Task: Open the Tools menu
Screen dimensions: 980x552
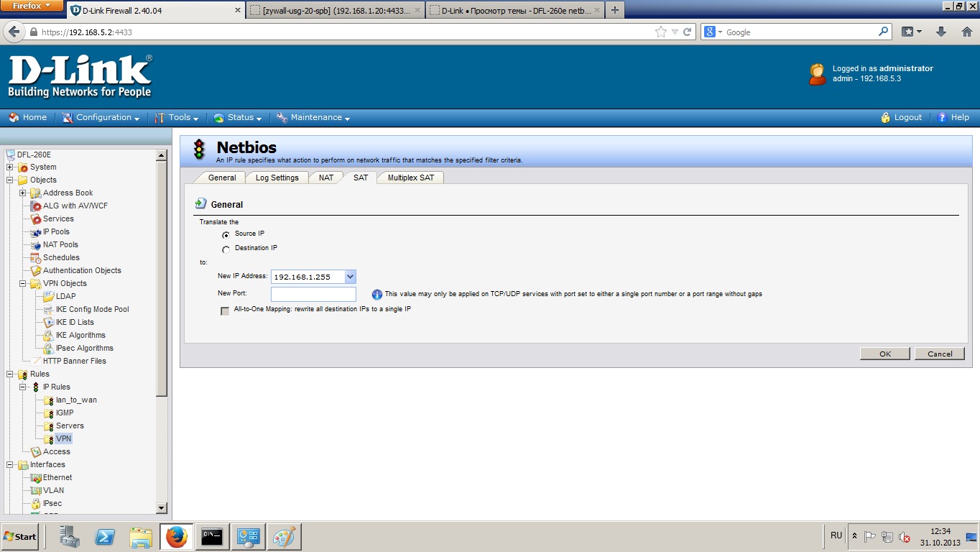Action: (x=176, y=118)
